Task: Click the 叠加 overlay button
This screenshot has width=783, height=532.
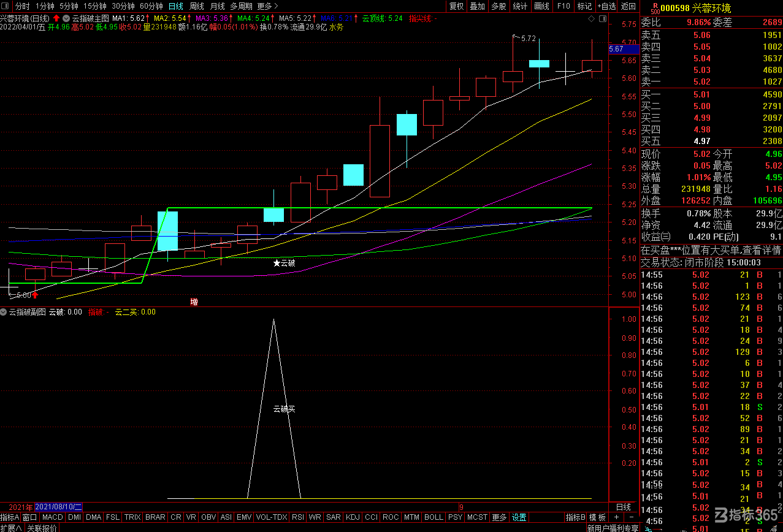Action: (477, 6)
